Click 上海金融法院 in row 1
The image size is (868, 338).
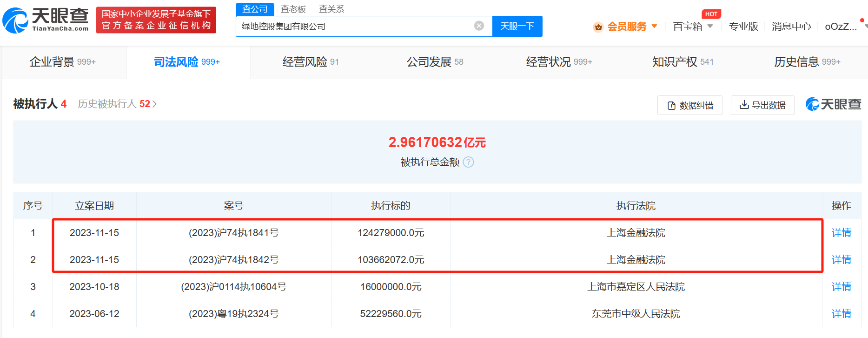point(636,233)
